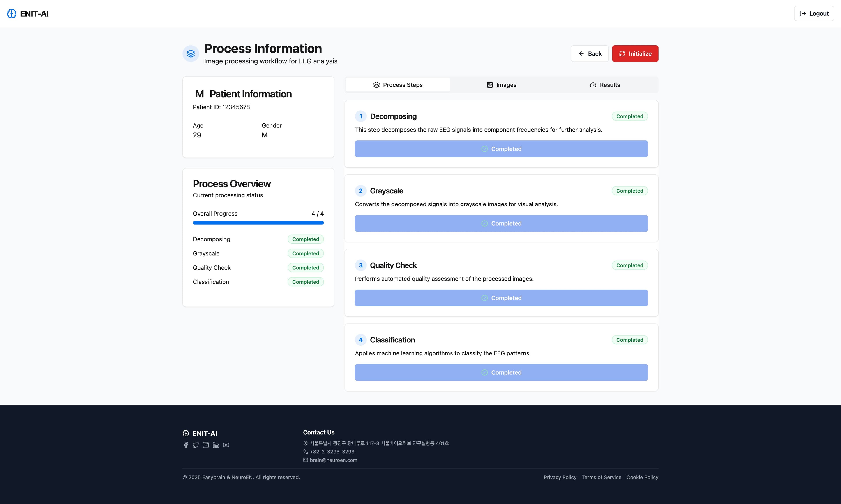
Task: Click the M avatar in Patient Information
Action: point(200,94)
